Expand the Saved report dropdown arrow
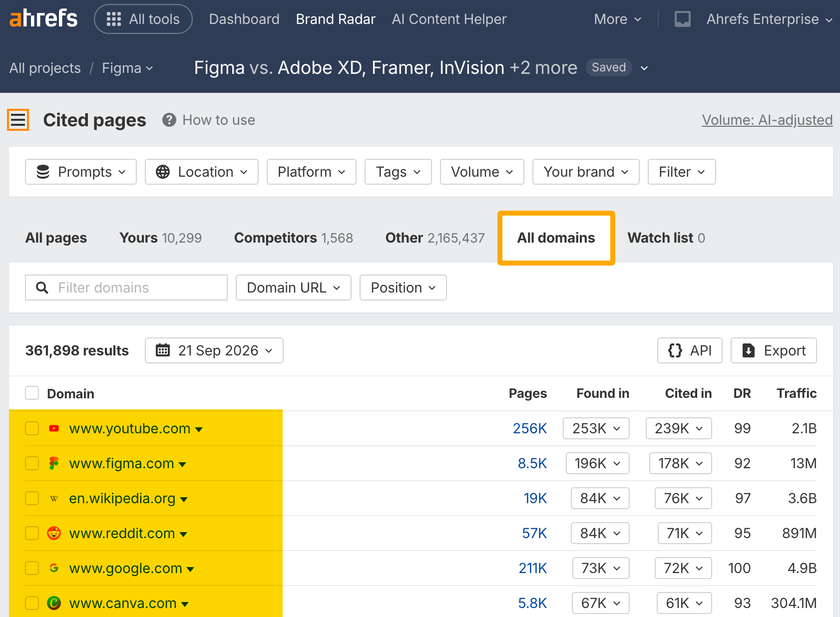The image size is (840, 617). point(644,68)
